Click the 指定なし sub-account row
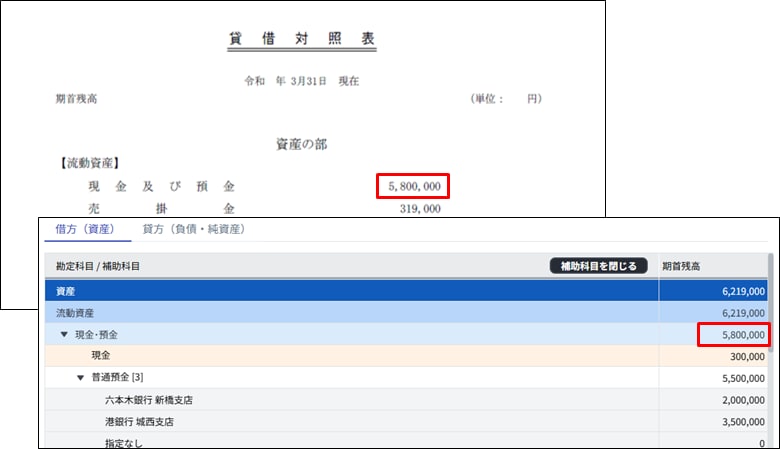The width and height of the screenshot is (780, 449). coord(123,441)
